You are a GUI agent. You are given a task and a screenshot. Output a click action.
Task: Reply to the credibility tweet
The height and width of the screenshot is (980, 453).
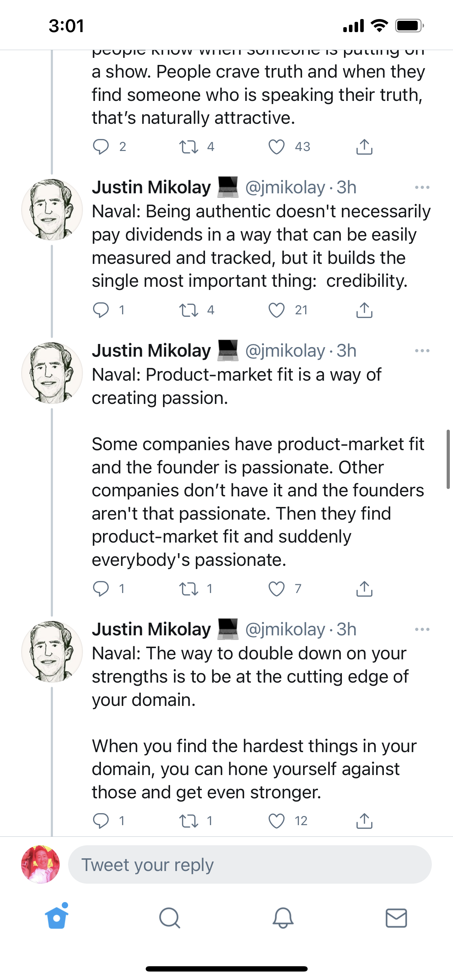[101, 310]
